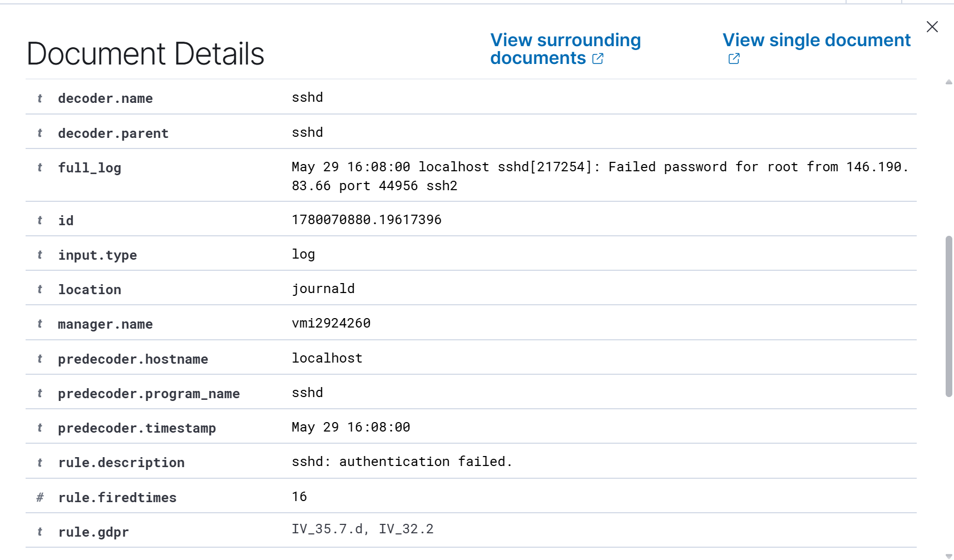This screenshot has width=954, height=560.
Task: Select the full_log field label
Action: (90, 168)
